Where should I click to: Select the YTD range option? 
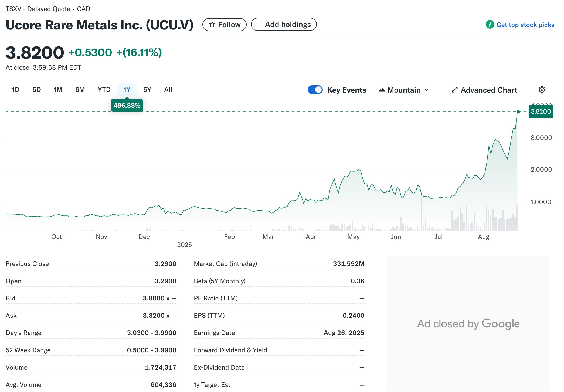click(x=104, y=90)
